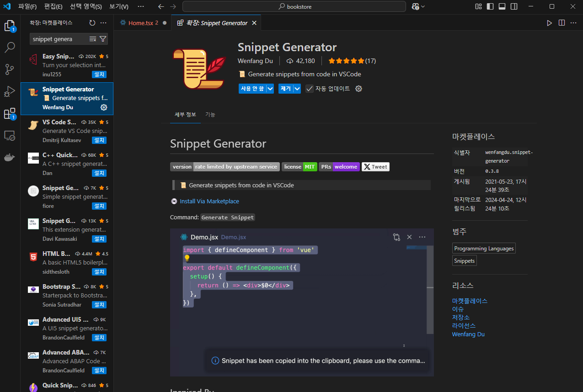Open the Search view in activity bar
Image resolution: width=583 pixels, height=392 pixels.
click(x=10, y=47)
